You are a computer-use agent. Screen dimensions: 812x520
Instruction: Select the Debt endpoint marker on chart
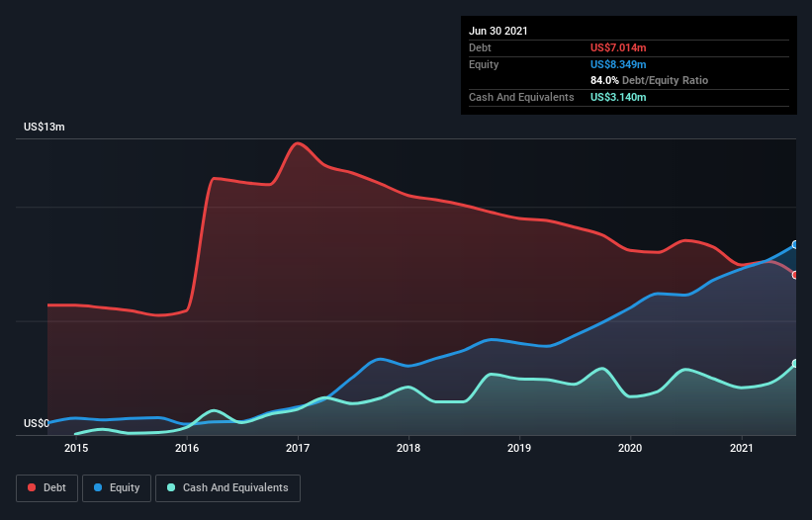coord(795,275)
